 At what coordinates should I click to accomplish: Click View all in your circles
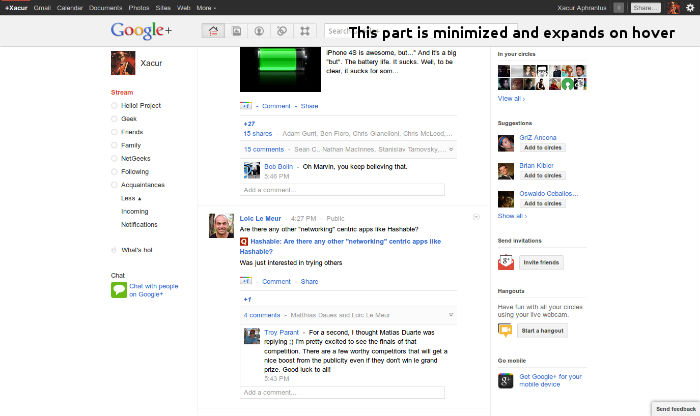coord(511,99)
